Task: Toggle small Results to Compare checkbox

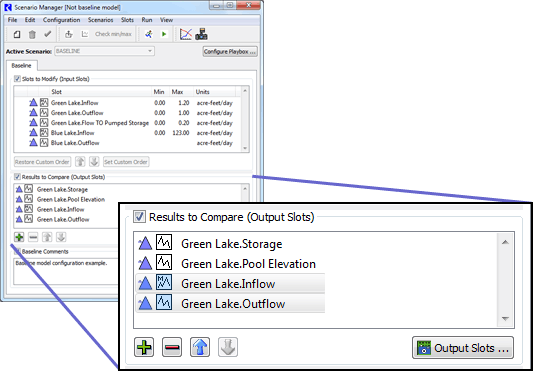Action: (x=17, y=177)
